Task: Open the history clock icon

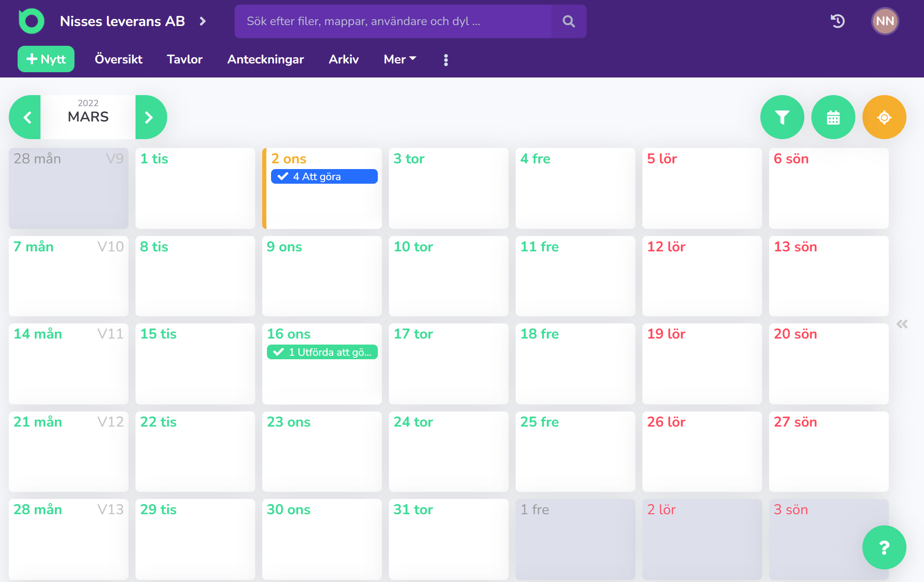Action: (837, 21)
